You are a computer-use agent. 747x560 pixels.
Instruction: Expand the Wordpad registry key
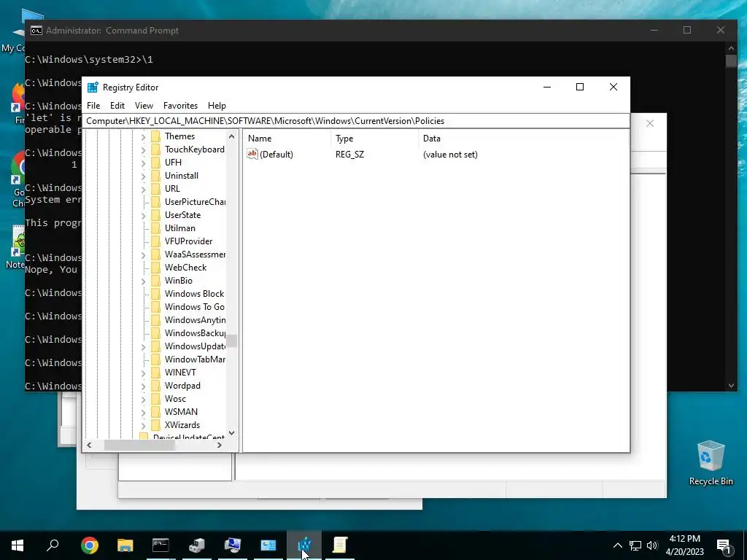(x=144, y=386)
